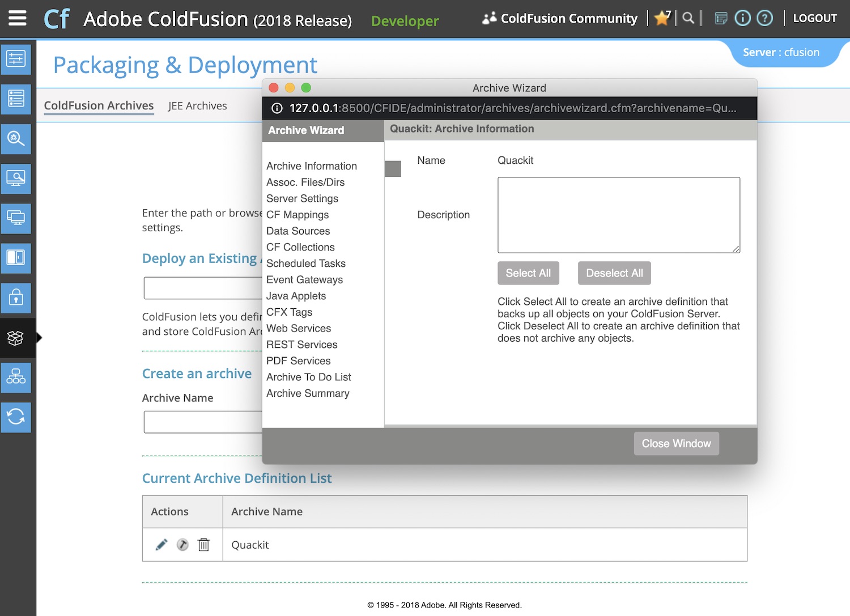Click the favorites star icon

tap(661, 18)
